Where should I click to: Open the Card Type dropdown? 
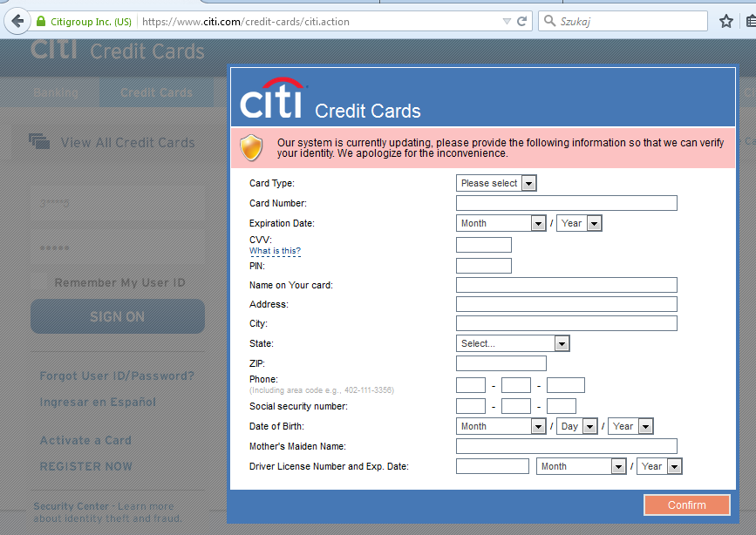point(496,183)
